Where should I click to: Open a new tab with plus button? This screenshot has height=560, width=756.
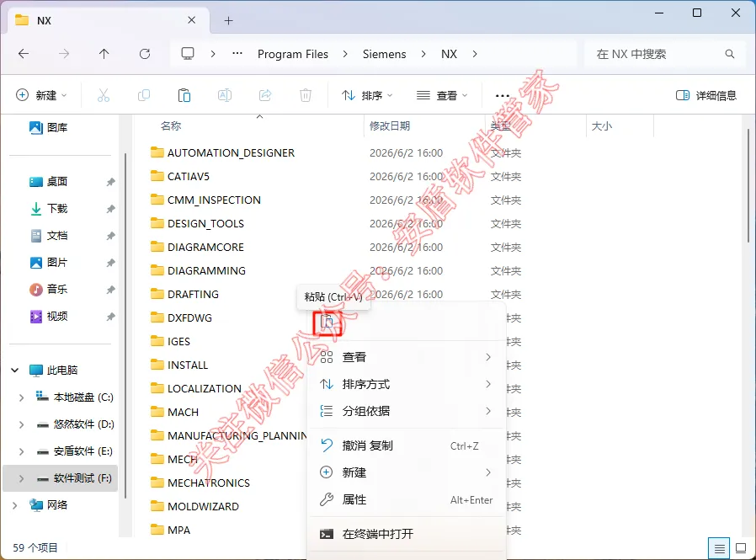(x=228, y=21)
